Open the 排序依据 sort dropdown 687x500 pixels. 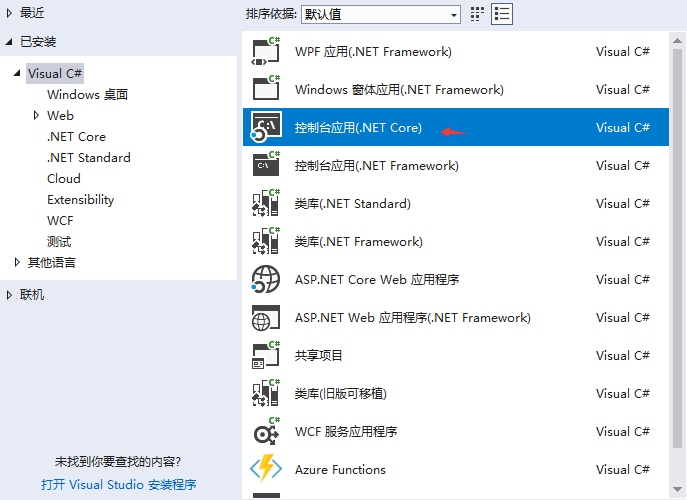(x=380, y=14)
